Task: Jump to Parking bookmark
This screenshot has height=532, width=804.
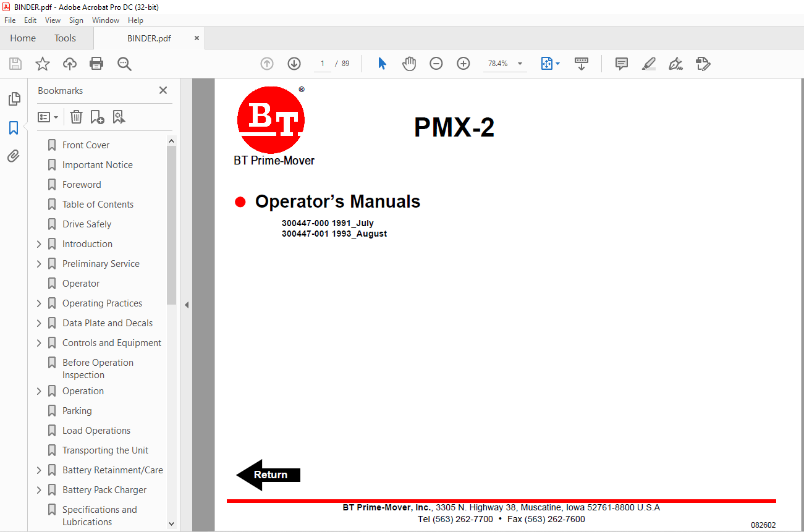Action: tap(77, 411)
